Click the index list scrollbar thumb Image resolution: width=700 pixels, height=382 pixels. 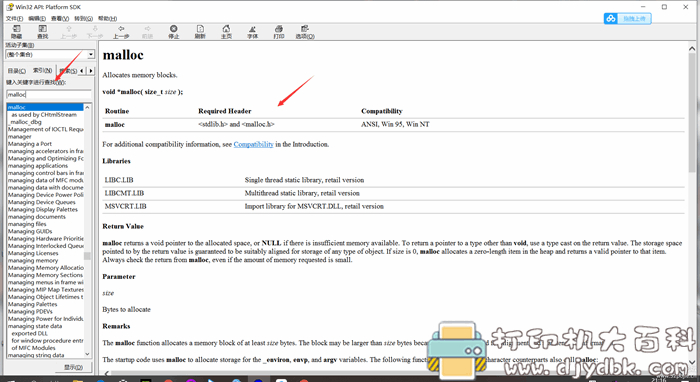click(x=87, y=256)
